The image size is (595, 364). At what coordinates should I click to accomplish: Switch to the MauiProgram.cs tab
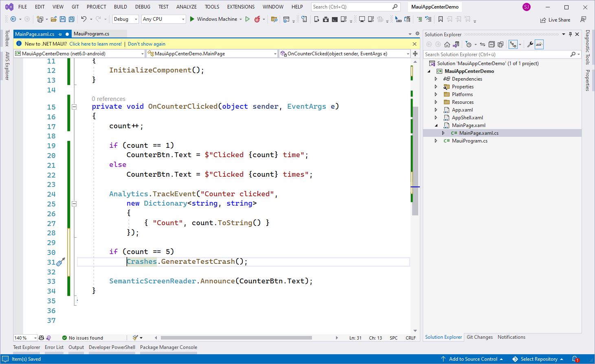pos(91,34)
